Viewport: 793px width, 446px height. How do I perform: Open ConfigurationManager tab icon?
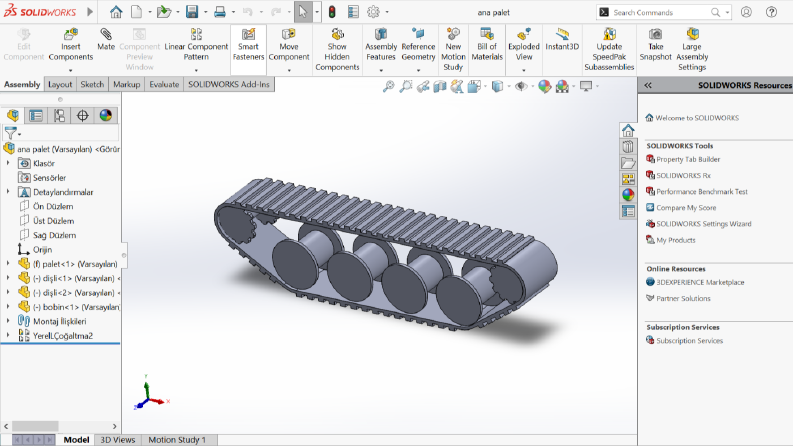pyautogui.click(x=59, y=116)
